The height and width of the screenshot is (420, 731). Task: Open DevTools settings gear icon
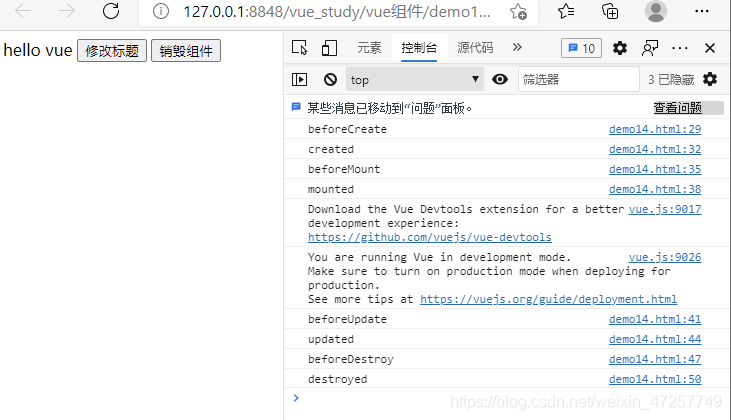point(620,48)
